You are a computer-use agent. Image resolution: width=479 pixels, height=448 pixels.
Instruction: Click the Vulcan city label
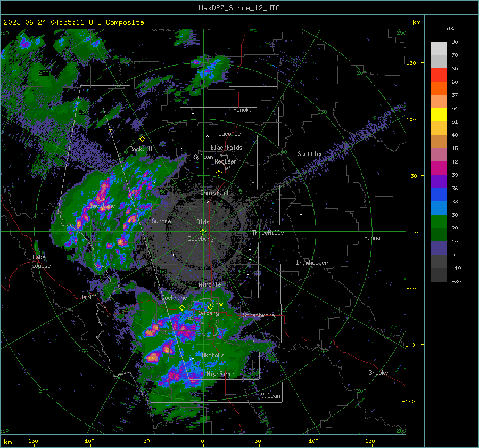coord(270,396)
